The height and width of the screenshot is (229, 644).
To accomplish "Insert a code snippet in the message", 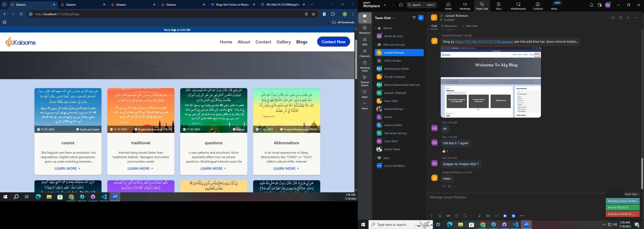I will point(496,216).
